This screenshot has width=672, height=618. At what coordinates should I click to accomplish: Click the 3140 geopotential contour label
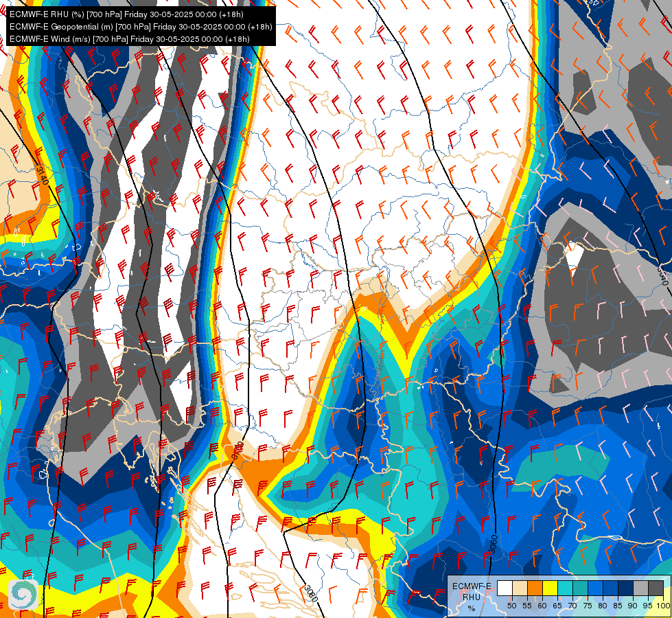(42, 176)
